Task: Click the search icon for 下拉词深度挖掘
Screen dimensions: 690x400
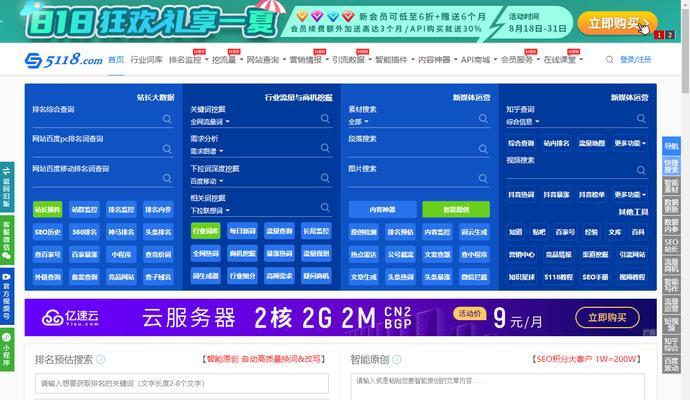Action: tap(325, 178)
